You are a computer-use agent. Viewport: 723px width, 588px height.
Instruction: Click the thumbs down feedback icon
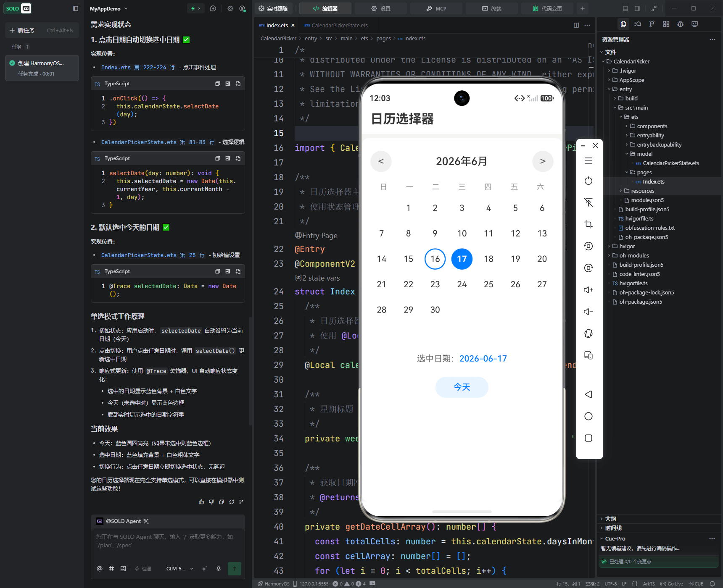coord(211,502)
